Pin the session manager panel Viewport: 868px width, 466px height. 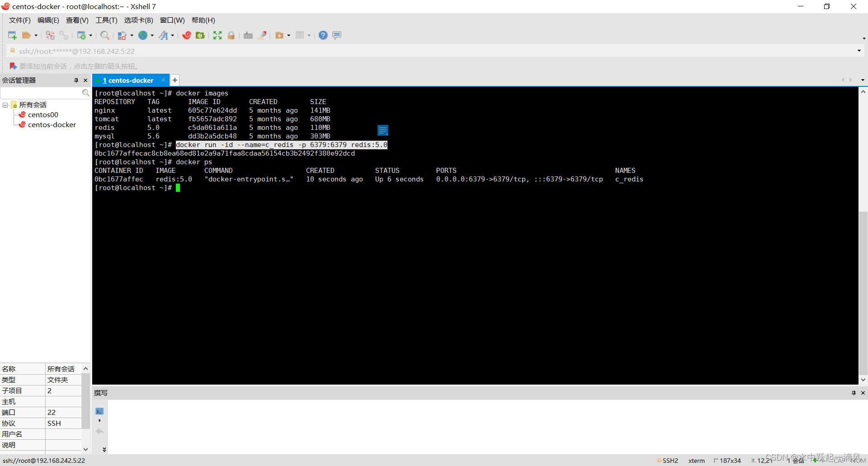(x=76, y=81)
